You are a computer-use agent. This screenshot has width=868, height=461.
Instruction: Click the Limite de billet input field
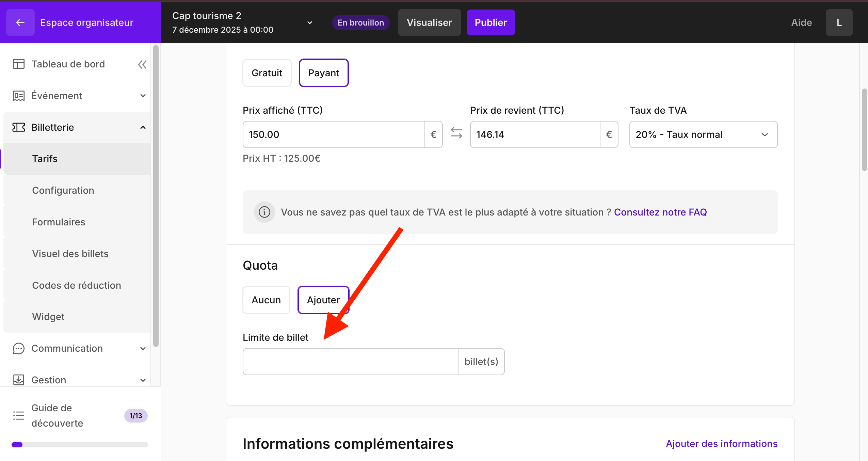pyautogui.click(x=351, y=362)
